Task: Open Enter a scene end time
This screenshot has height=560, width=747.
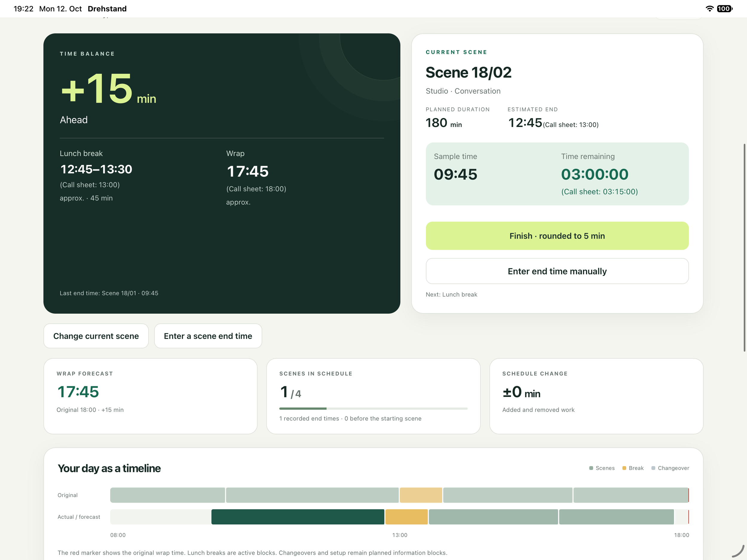Action: 208,336
